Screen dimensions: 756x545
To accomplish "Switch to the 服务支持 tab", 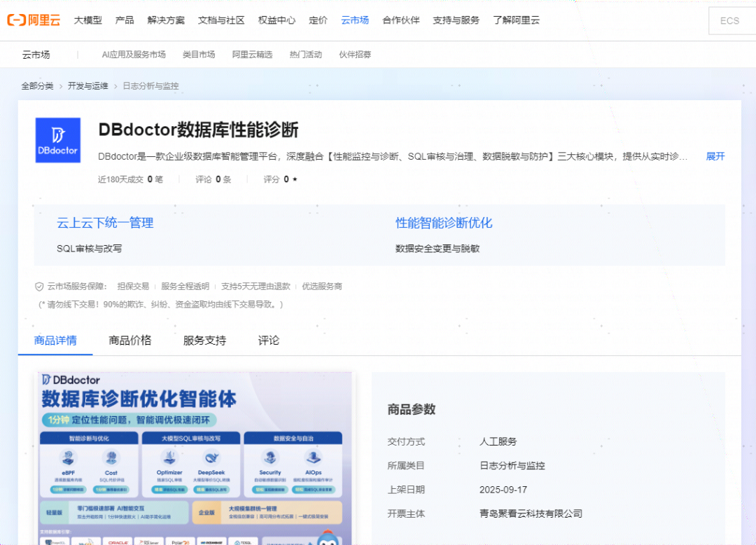I will click(204, 340).
